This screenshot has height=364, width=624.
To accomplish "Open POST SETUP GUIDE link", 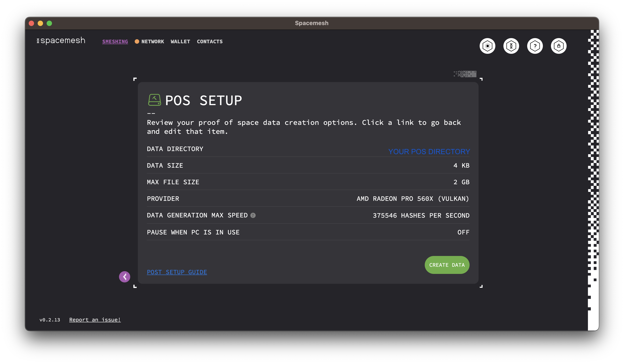I will tap(177, 272).
